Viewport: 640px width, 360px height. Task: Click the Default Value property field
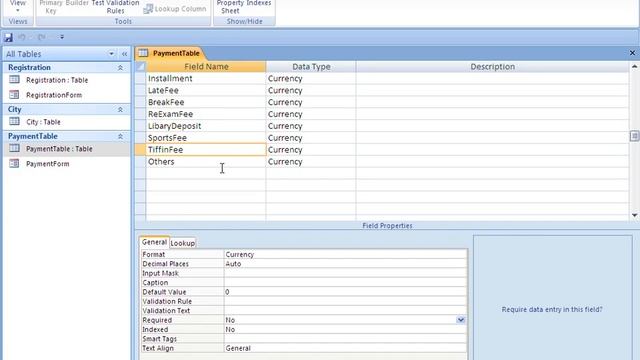tap(345, 292)
